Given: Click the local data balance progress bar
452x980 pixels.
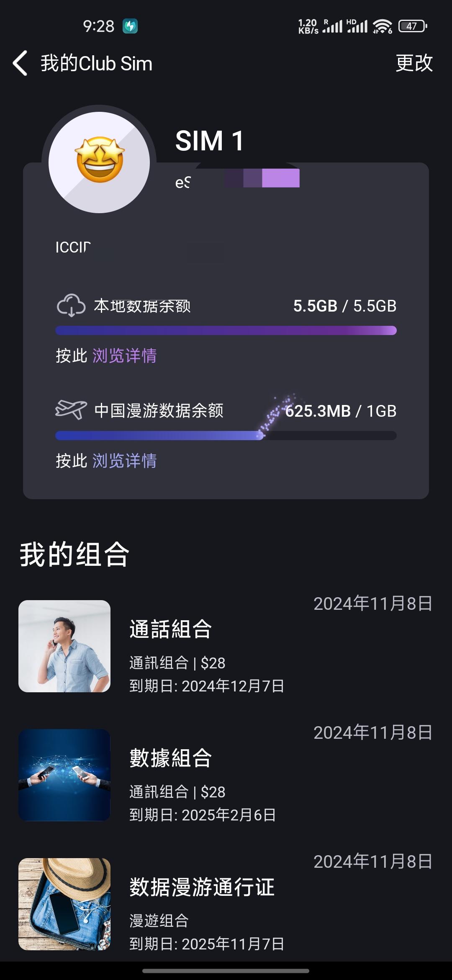Looking at the screenshot, I should pos(226,330).
